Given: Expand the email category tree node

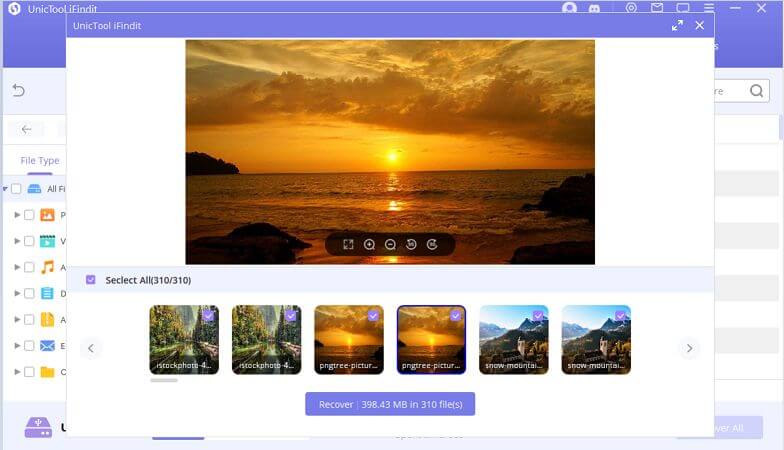Looking at the screenshot, I should pyautogui.click(x=17, y=346).
